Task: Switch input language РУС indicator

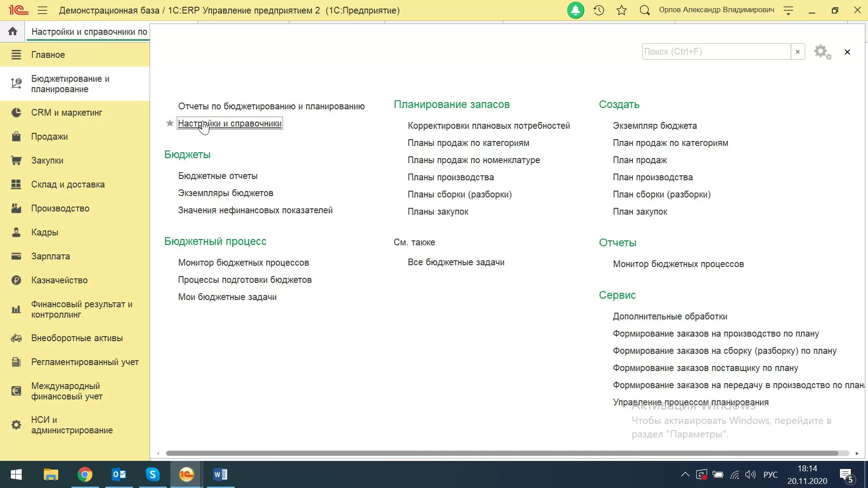Action: 770,474
